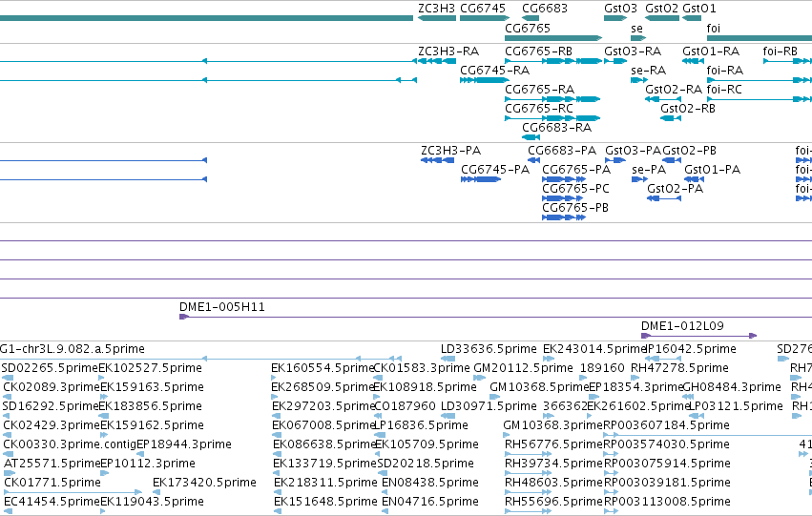The width and height of the screenshot is (812, 516).
Task: Click the EK173420.5prime EST label
Action: tap(204, 483)
